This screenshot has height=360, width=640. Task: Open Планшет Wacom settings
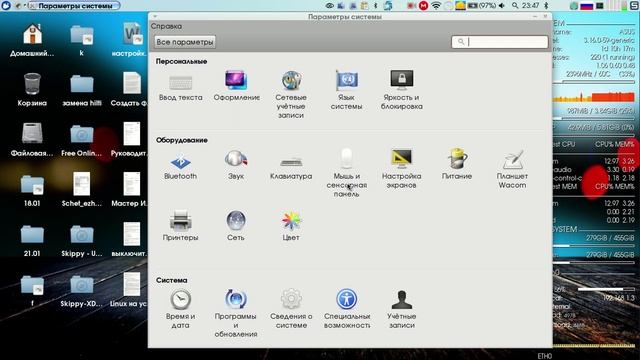coord(512,169)
